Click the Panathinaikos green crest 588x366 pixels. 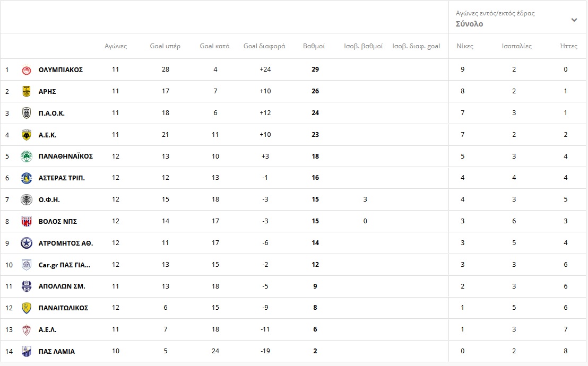26,156
